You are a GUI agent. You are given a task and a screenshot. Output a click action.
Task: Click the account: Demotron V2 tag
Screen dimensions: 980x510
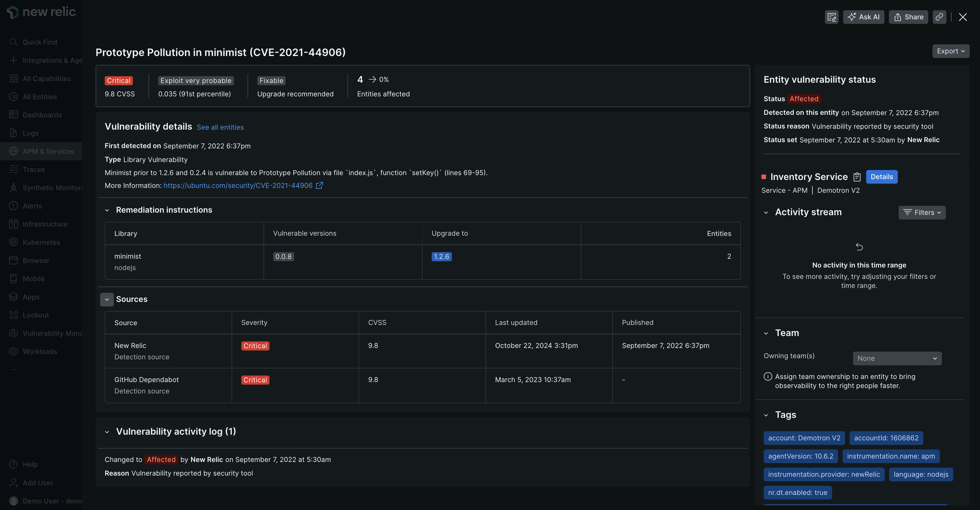[x=804, y=438]
